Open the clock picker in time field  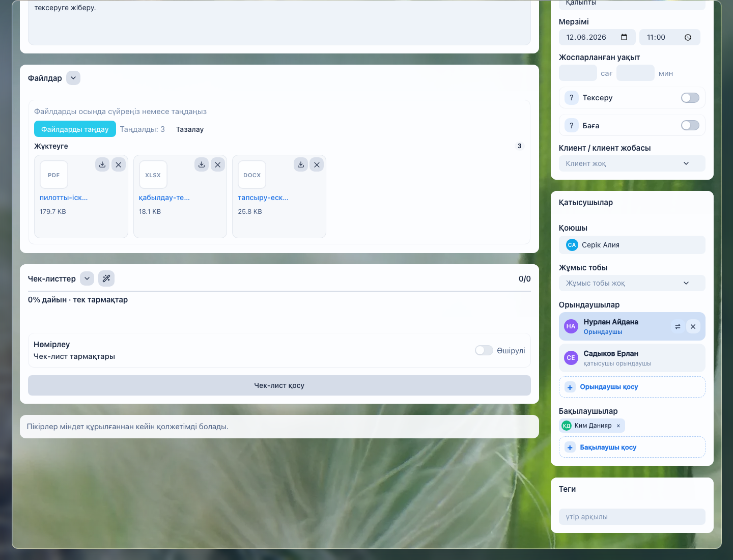point(688,37)
